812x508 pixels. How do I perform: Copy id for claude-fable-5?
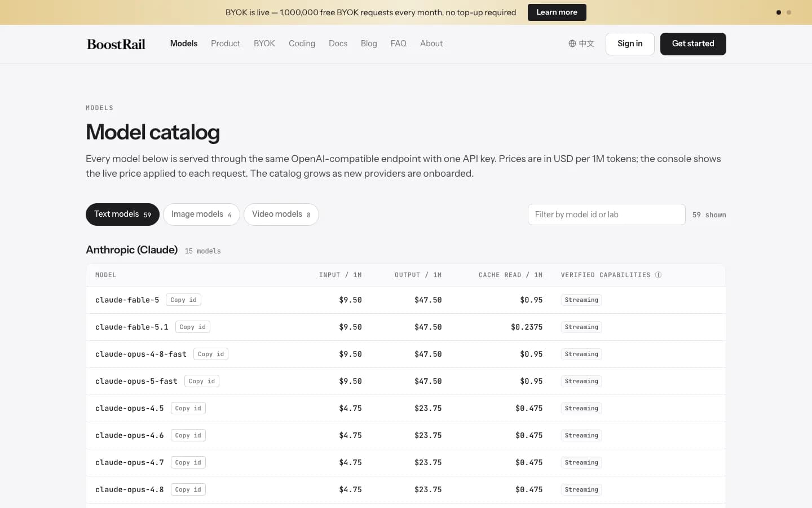click(x=183, y=300)
